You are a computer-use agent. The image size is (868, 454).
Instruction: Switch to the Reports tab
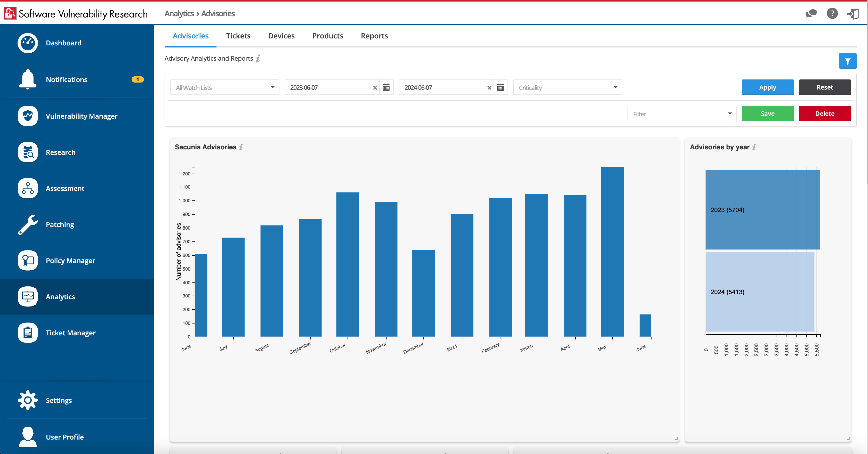point(374,36)
